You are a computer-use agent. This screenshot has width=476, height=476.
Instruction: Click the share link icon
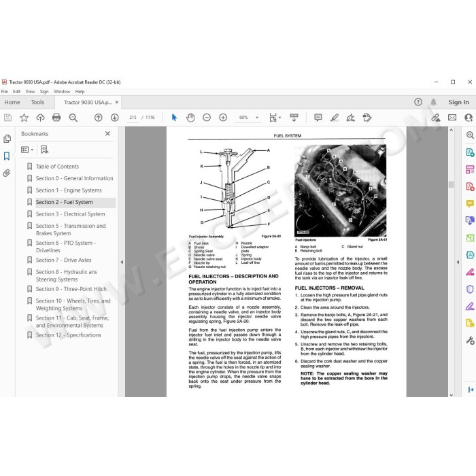(436, 118)
